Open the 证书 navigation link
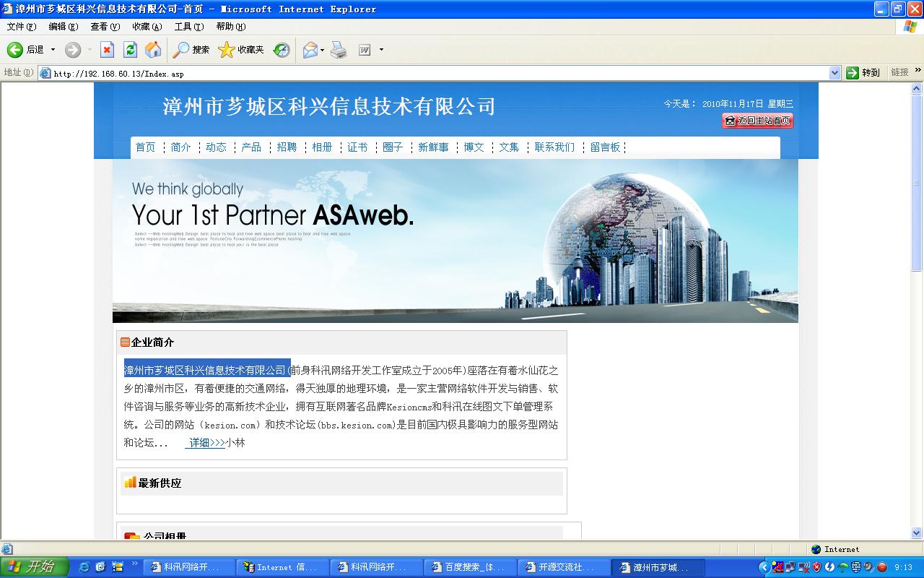Screen dimensions: 924x578 (x=357, y=147)
